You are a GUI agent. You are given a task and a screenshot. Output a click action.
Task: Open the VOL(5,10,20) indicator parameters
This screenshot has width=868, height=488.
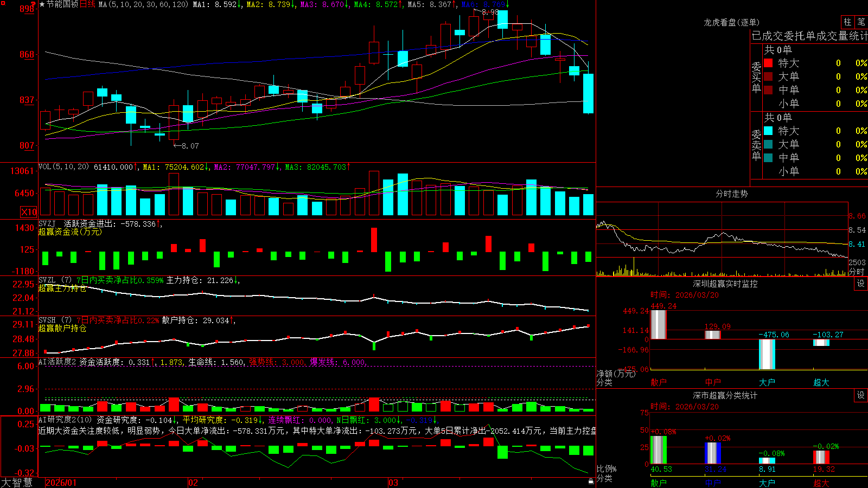63,166
